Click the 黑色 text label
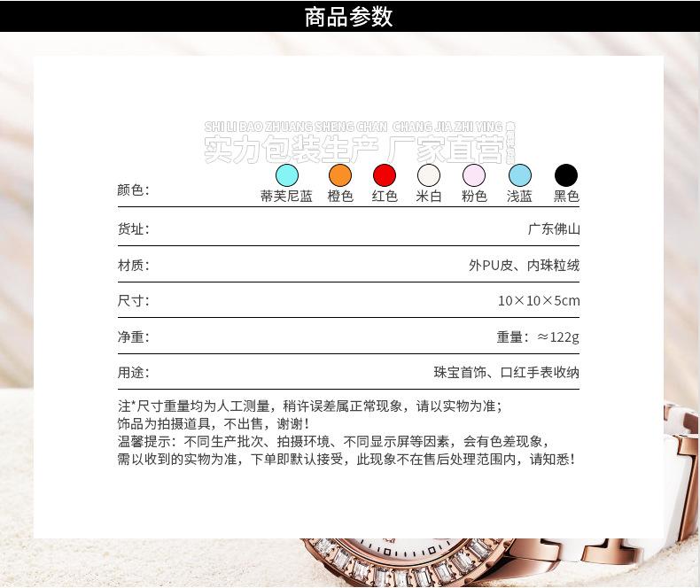 pos(565,197)
